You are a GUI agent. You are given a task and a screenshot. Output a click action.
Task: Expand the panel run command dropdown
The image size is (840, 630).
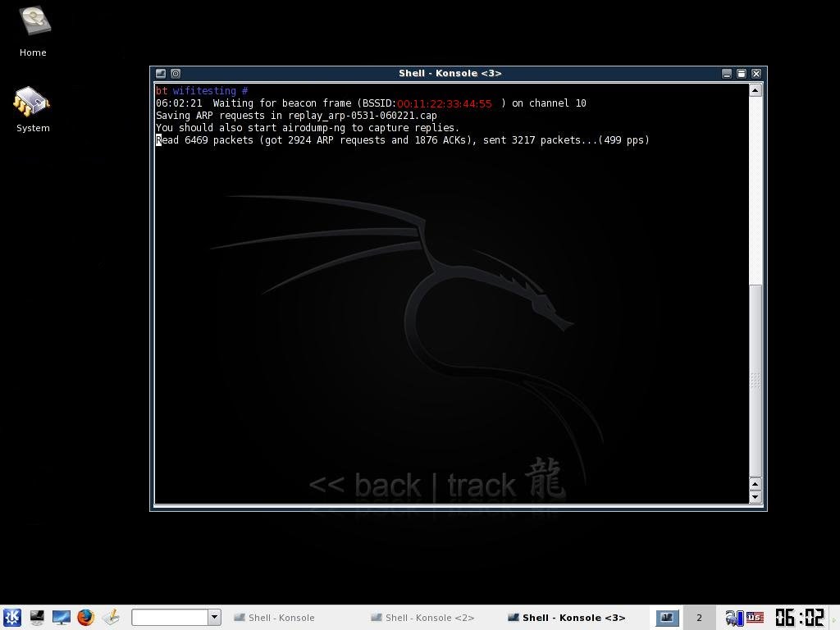point(214,617)
